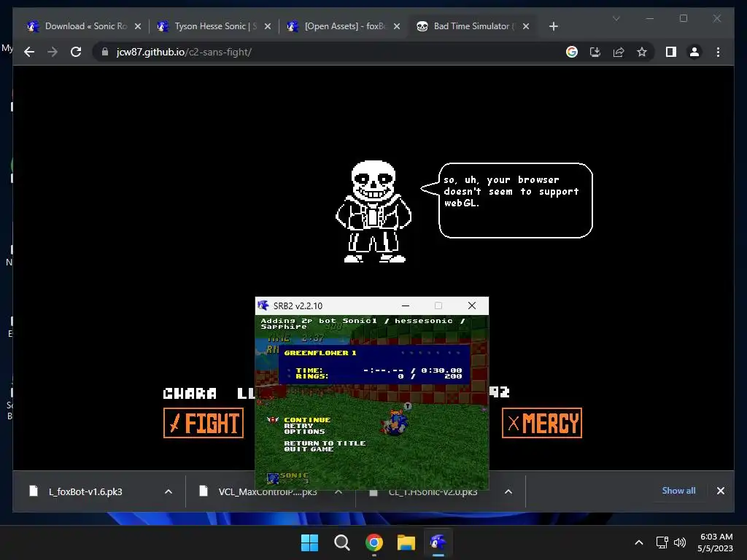Viewport: 747px width, 560px height.
Task: Click the GREENFLOWER 1 record panel
Action: tap(374, 365)
